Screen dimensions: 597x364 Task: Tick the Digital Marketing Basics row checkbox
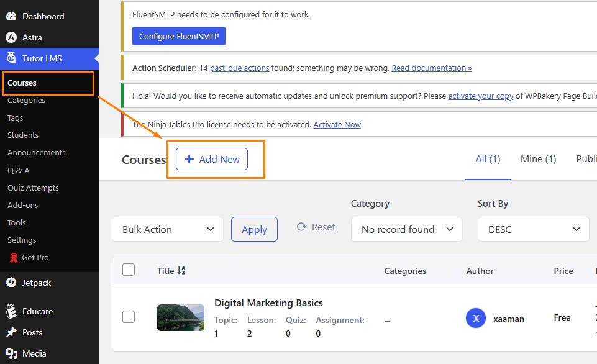click(129, 317)
